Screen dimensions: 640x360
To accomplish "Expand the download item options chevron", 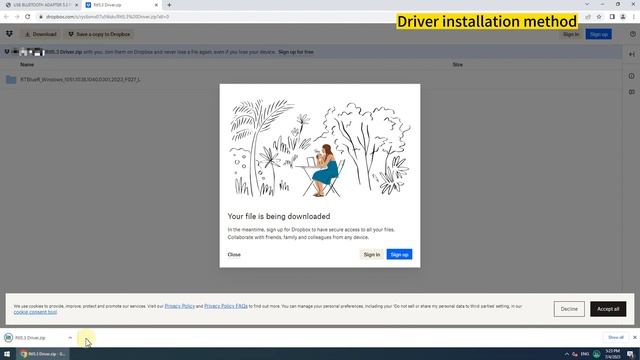I will [x=70, y=338].
